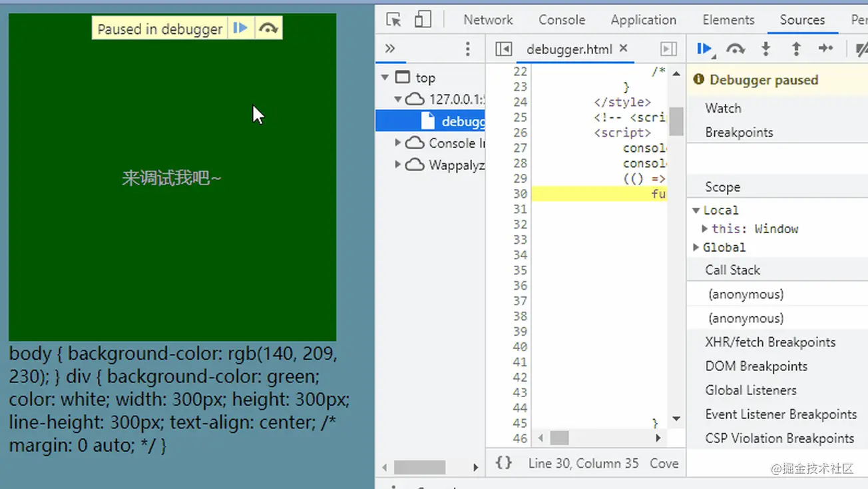This screenshot has width=868, height=489.
Task: Select the Sources tab
Action: [x=802, y=20]
